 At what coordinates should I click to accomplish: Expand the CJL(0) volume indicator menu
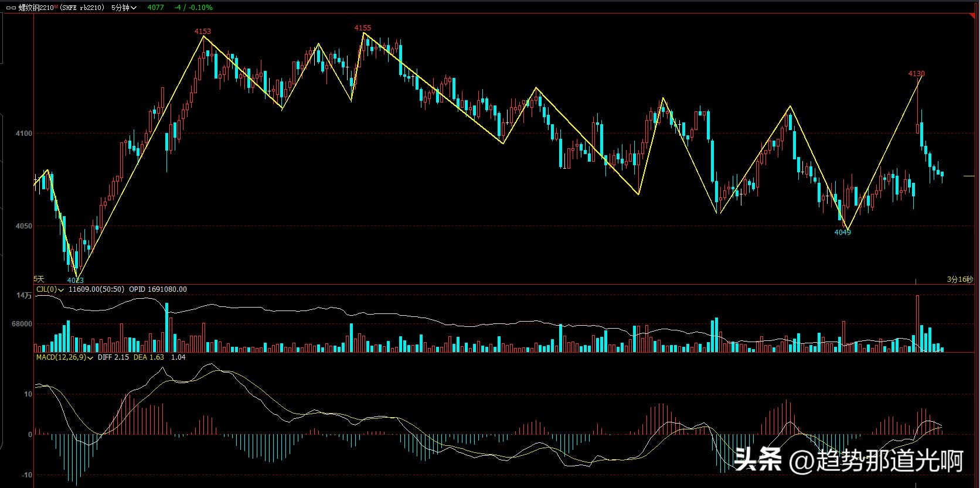(50, 289)
